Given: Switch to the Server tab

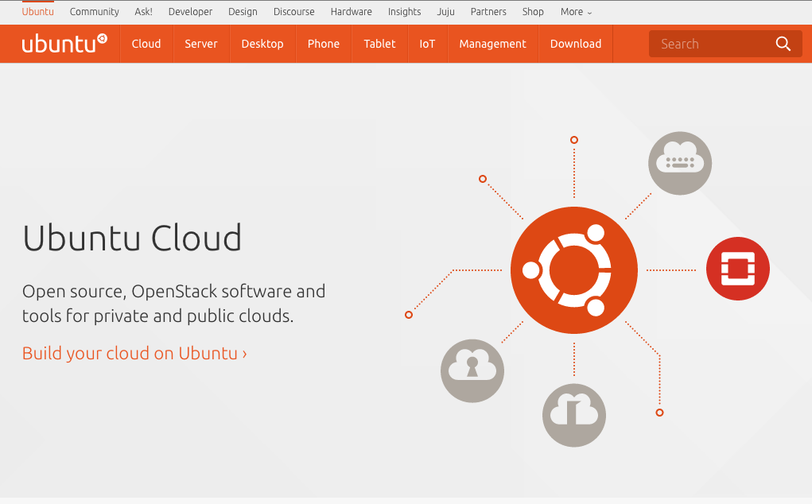Looking at the screenshot, I should [201, 44].
